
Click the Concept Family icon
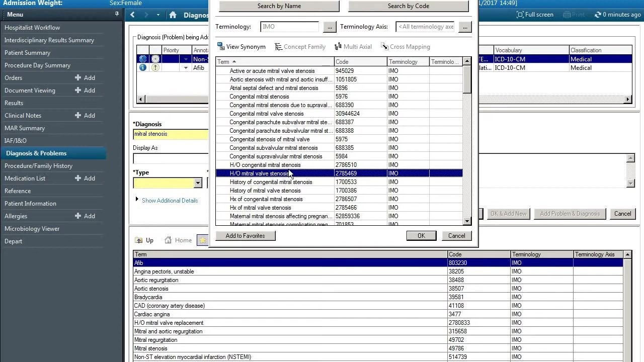278,47
